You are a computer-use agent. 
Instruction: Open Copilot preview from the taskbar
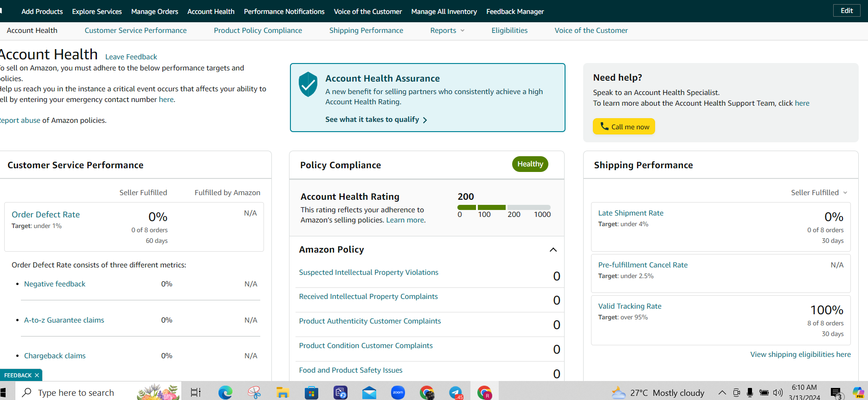point(858,393)
